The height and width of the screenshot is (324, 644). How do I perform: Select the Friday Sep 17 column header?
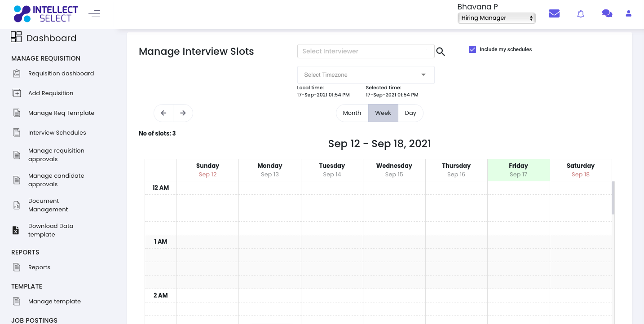(518, 170)
